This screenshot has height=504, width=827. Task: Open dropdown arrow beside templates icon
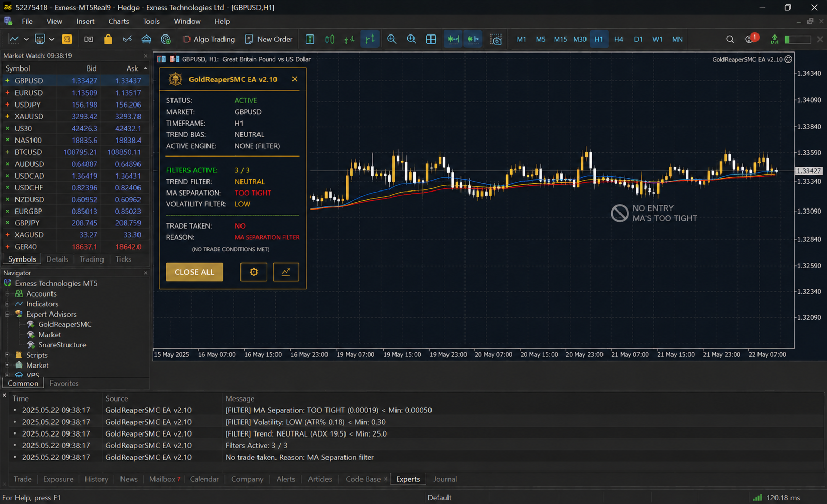point(51,39)
